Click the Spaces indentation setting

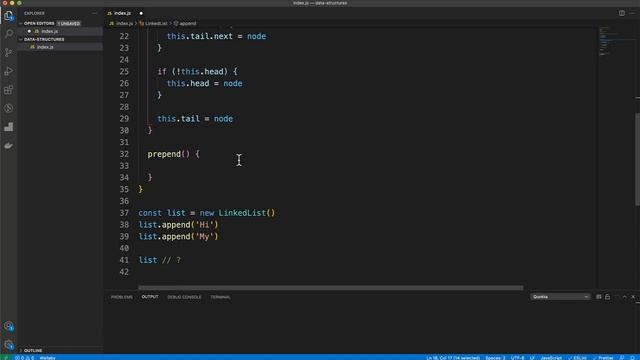(x=495, y=358)
